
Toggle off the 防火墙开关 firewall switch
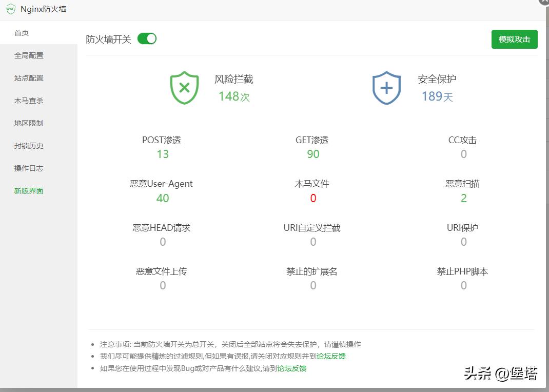click(146, 38)
